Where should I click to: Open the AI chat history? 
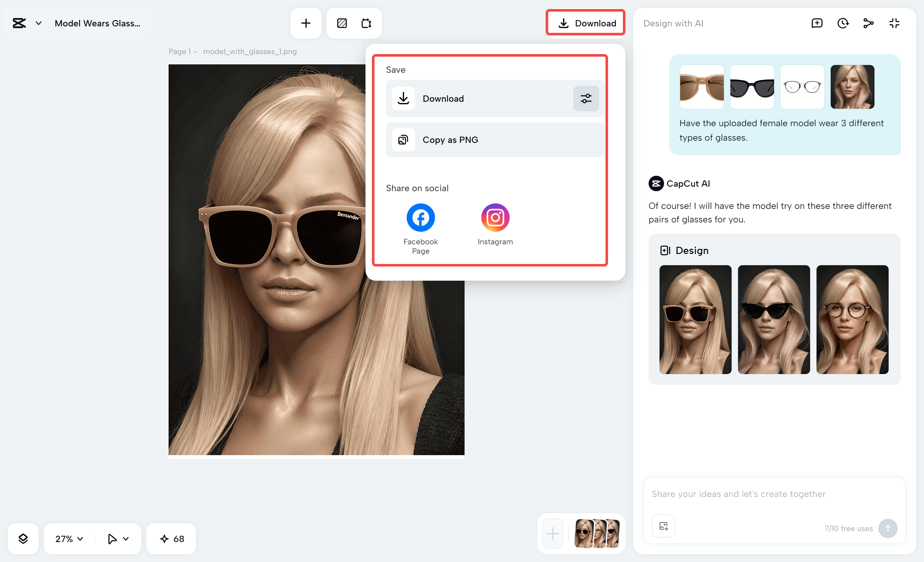[843, 23]
